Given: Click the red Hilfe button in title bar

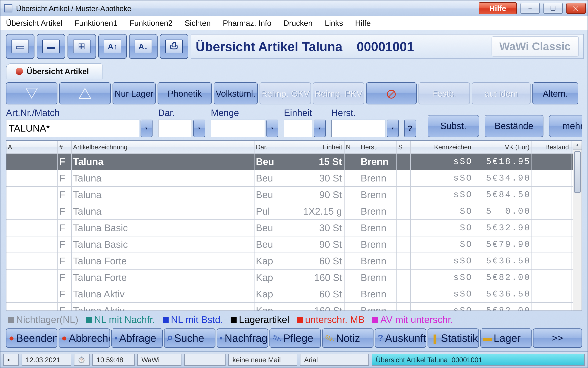Looking at the screenshot, I should 498,9.
